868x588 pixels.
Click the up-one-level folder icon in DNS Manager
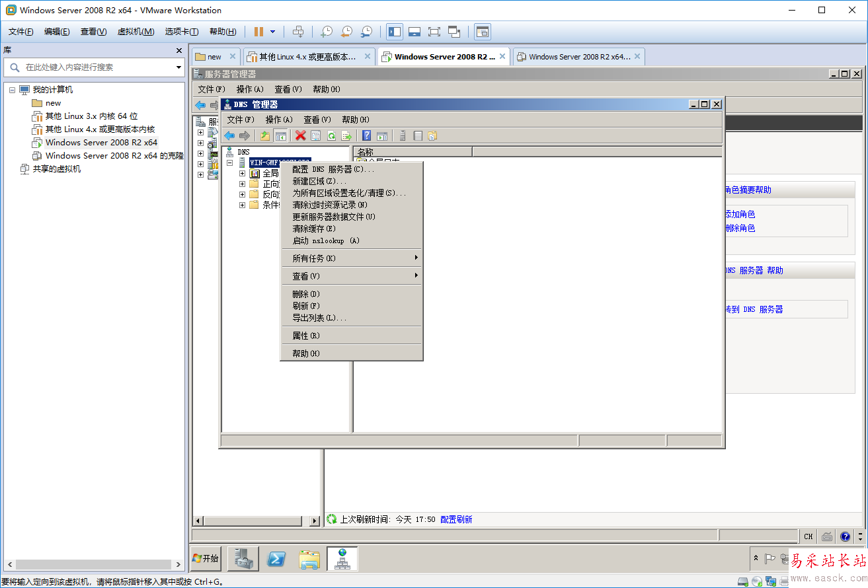tap(264, 136)
